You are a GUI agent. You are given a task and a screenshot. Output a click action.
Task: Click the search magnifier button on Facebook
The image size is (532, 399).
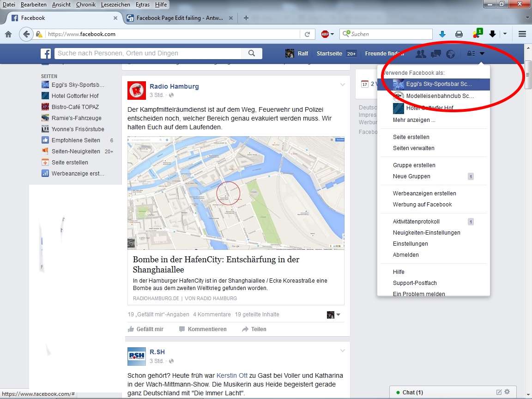coord(251,53)
